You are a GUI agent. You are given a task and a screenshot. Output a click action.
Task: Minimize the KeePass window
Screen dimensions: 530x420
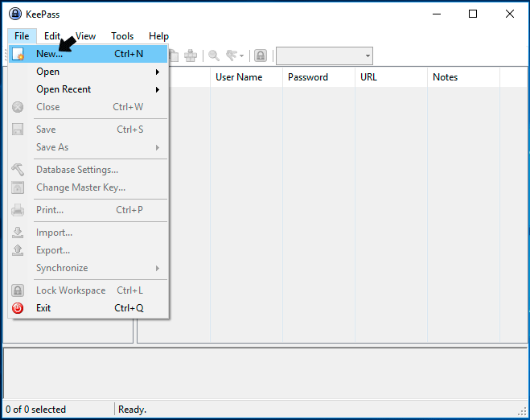(437, 14)
